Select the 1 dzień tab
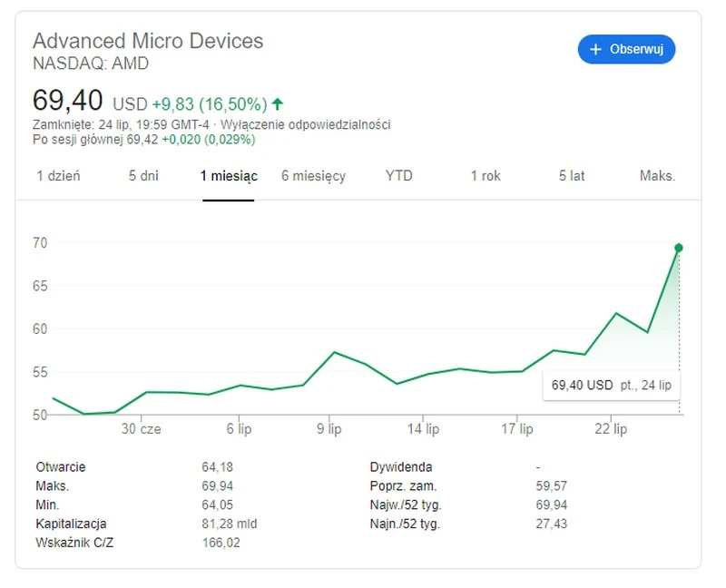726x588 pixels. [x=58, y=176]
